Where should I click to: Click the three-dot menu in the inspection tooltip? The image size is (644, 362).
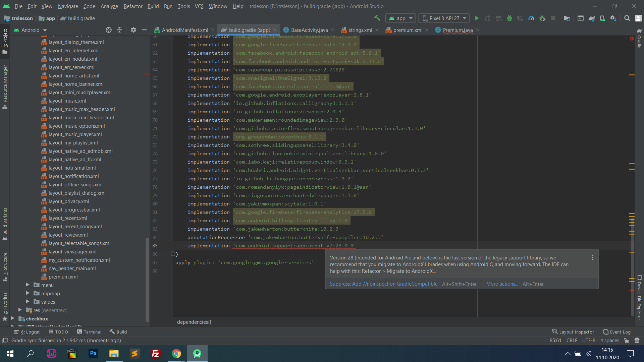point(592,257)
